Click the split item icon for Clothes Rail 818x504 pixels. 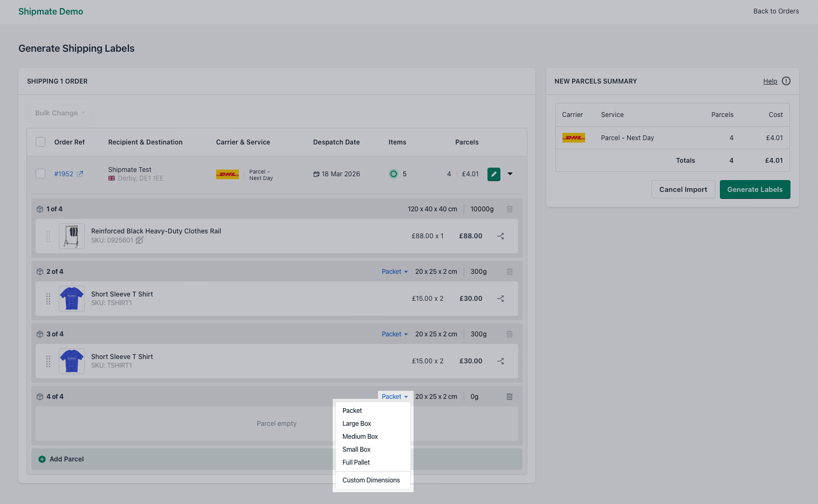click(500, 236)
